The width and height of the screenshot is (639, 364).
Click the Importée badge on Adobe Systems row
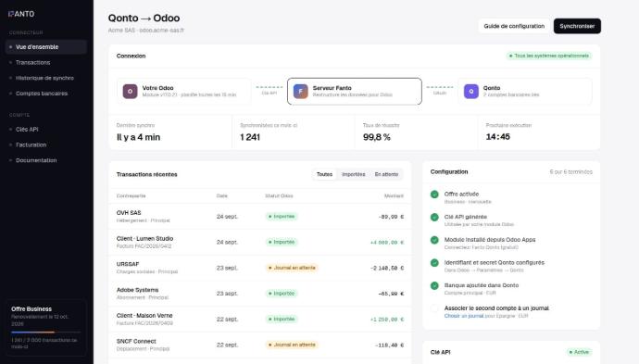pos(282,294)
